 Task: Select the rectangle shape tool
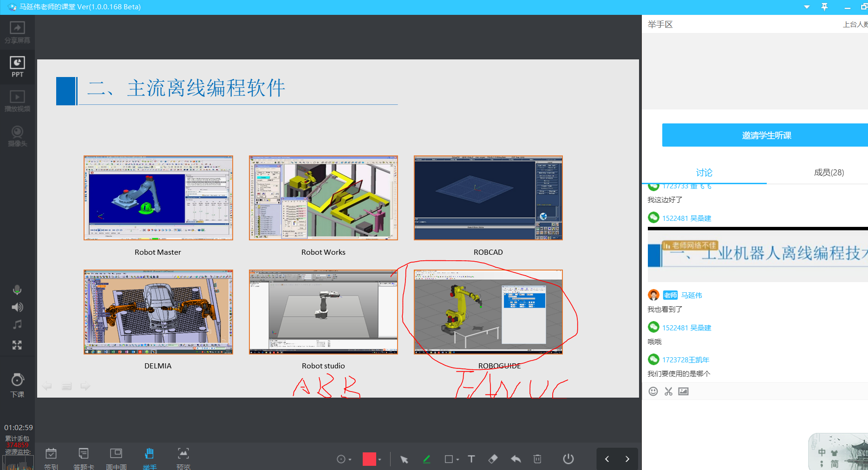point(449,459)
